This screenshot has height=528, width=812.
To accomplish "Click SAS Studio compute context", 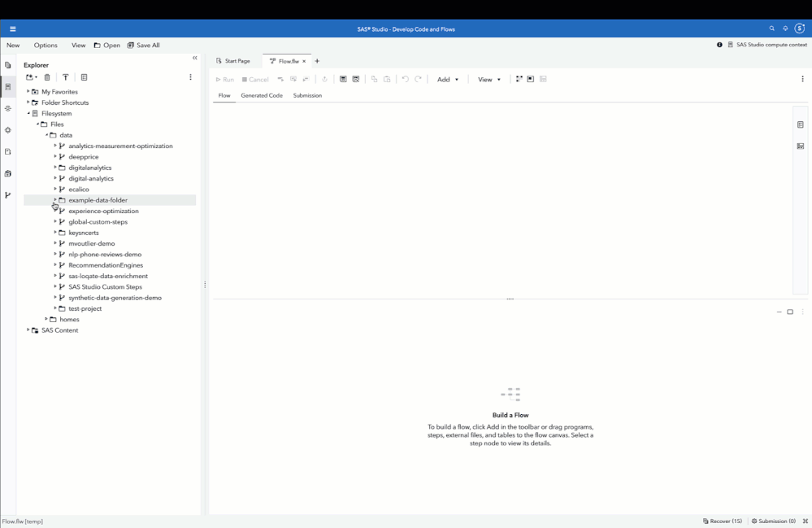I will pyautogui.click(x=767, y=45).
